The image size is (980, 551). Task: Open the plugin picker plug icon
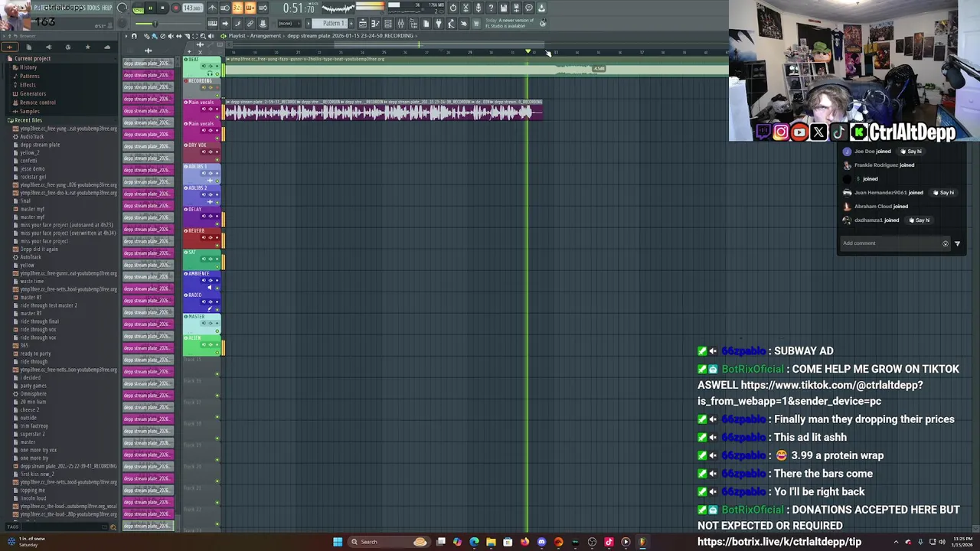pyautogui.click(x=438, y=24)
